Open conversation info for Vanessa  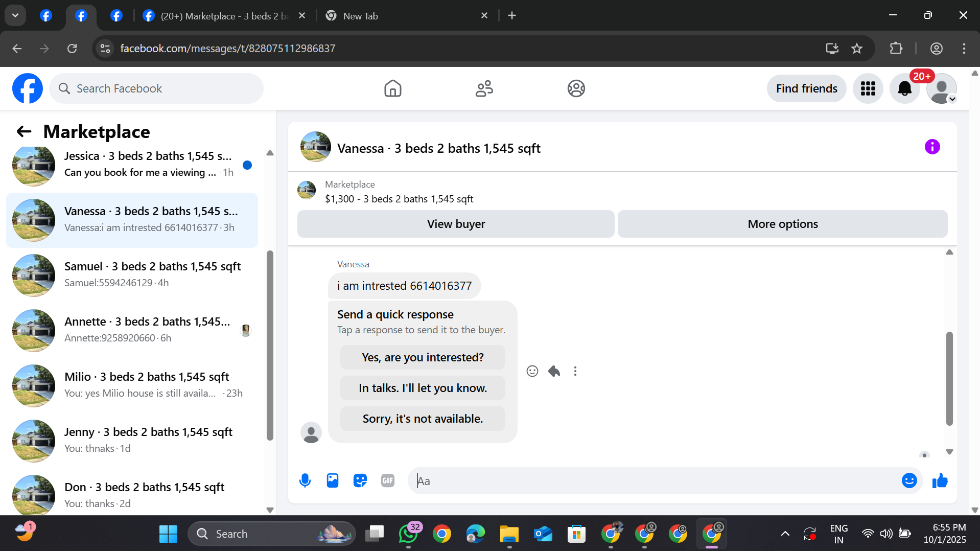(932, 147)
